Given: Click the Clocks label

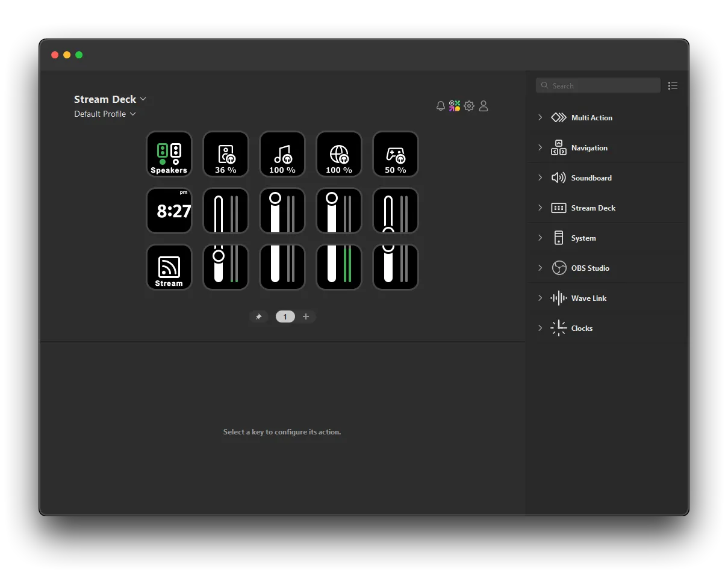Looking at the screenshot, I should point(582,329).
